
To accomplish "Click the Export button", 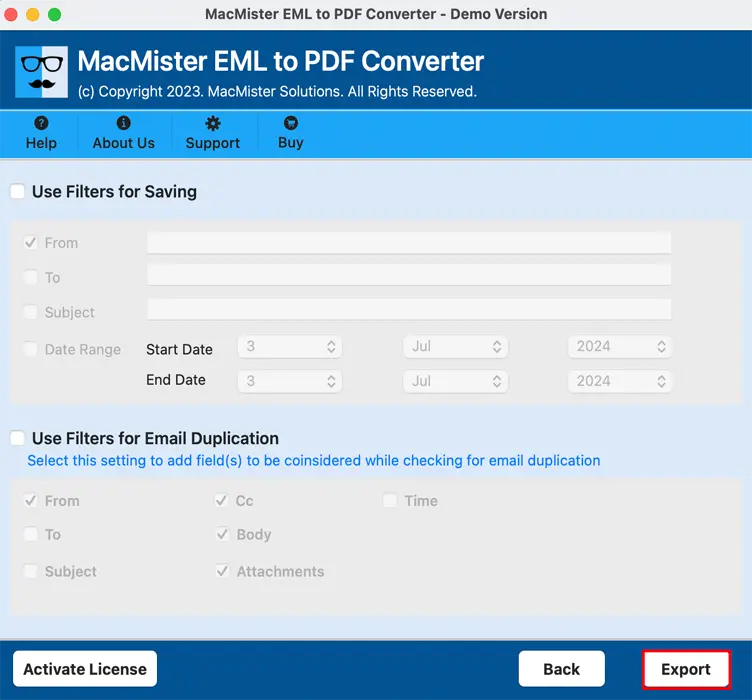I will coord(686,669).
